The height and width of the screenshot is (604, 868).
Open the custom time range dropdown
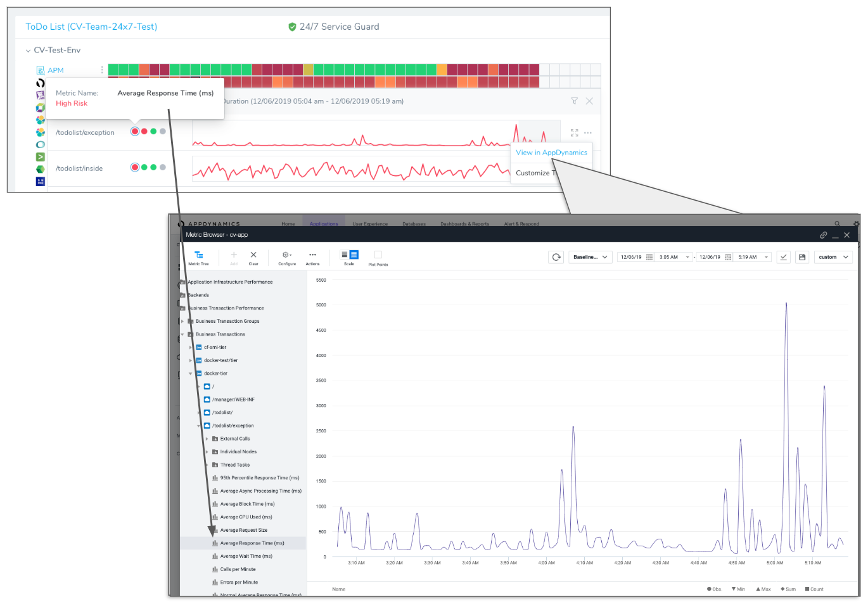pyautogui.click(x=833, y=257)
